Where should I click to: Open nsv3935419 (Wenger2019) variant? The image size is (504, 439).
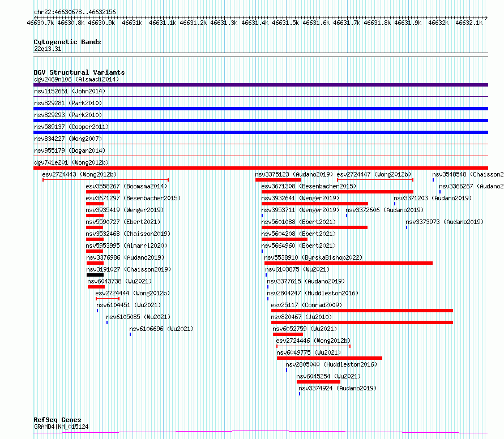125,210
